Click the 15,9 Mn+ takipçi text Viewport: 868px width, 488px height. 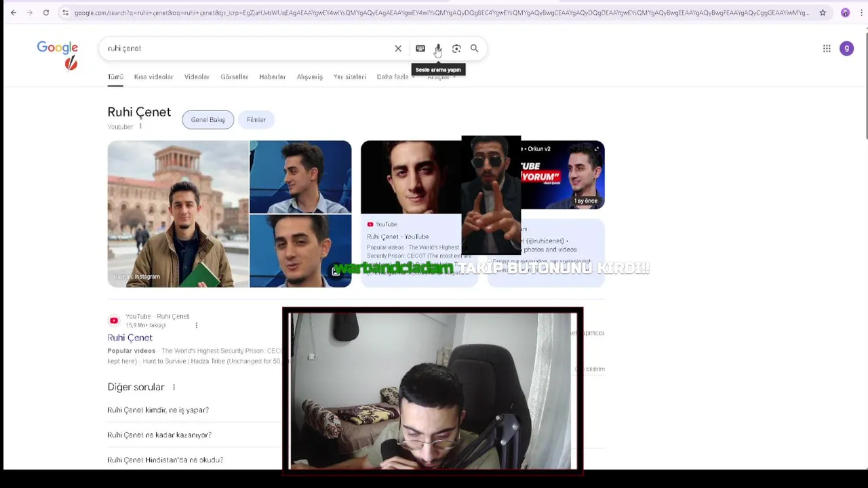[x=145, y=325]
